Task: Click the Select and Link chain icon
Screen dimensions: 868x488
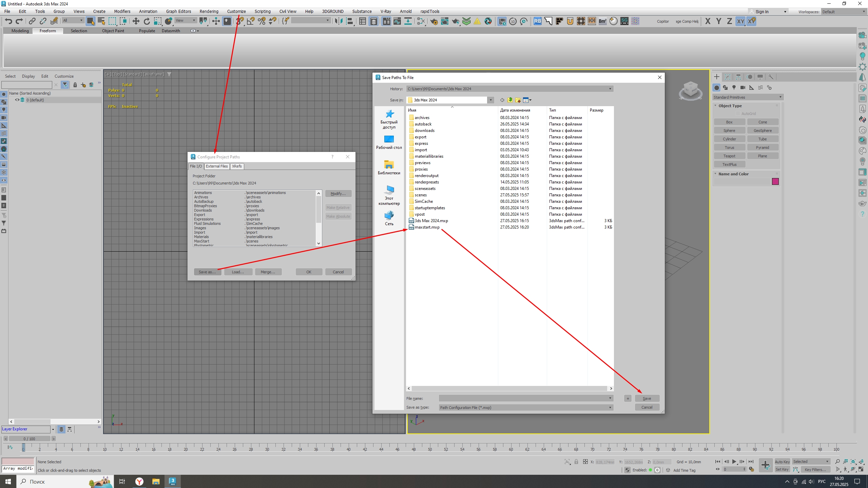Action: (x=32, y=21)
